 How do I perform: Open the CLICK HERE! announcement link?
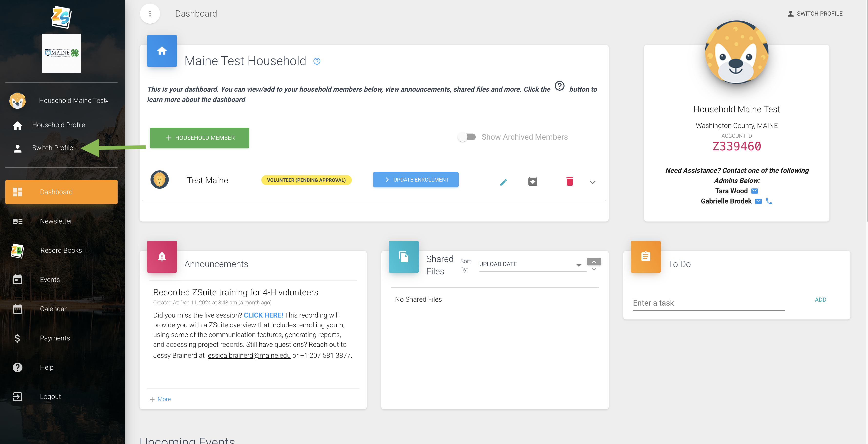(263, 315)
